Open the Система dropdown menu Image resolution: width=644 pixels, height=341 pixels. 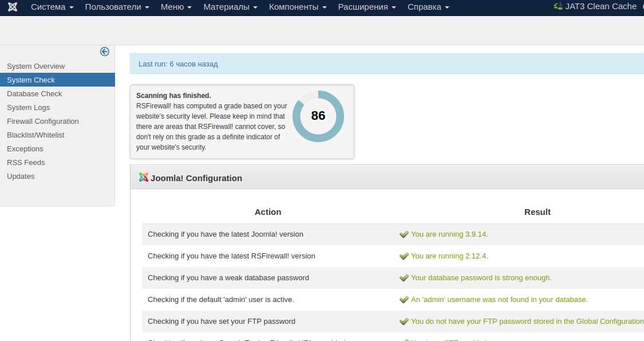[x=52, y=7]
